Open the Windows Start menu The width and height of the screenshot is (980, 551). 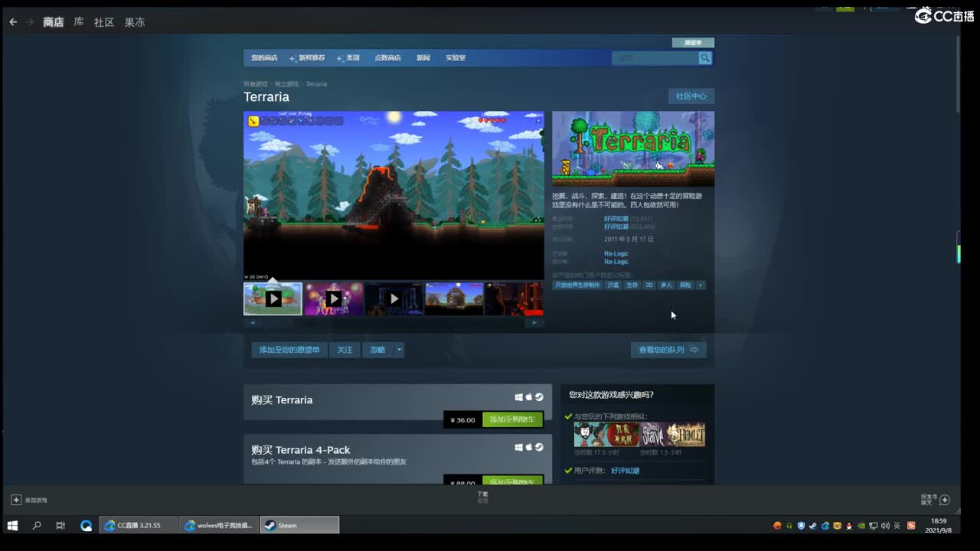[x=12, y=526]
